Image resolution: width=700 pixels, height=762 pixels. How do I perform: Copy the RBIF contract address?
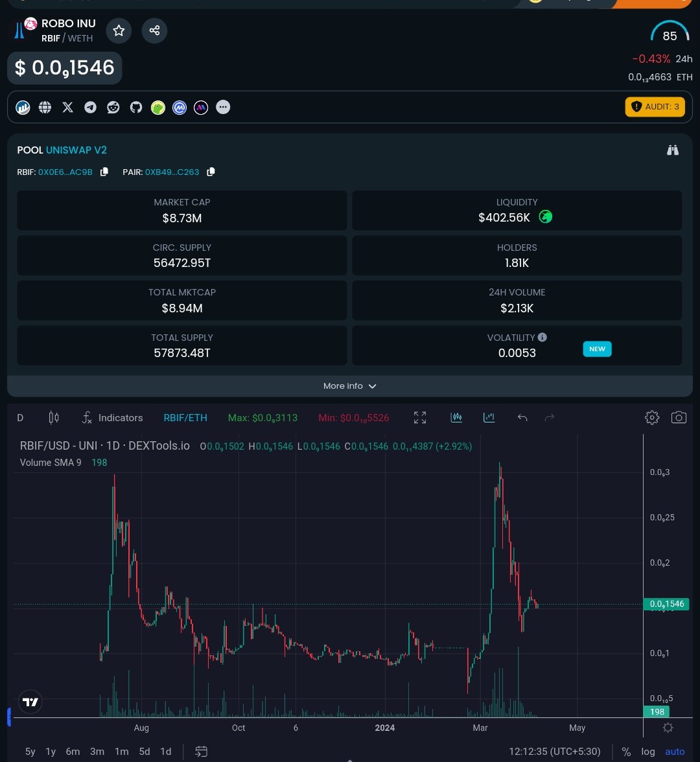104,172
